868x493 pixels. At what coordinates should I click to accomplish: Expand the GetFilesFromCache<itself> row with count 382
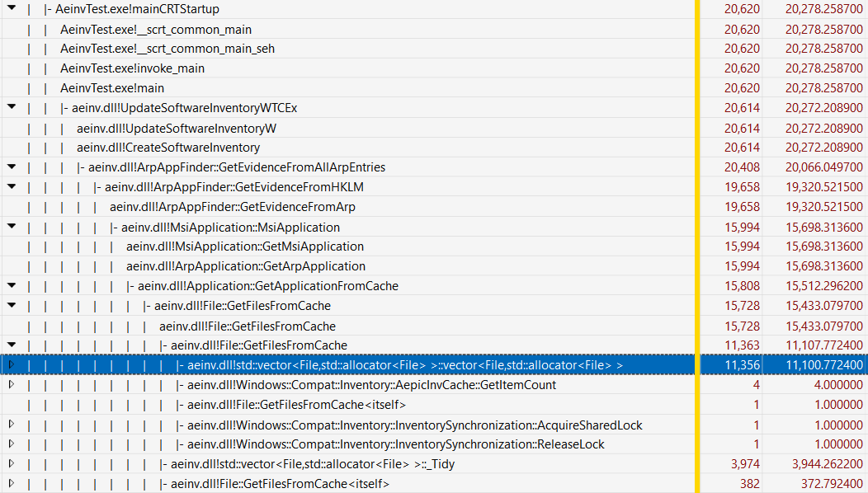pyautogui.click(x=11, y=483)
